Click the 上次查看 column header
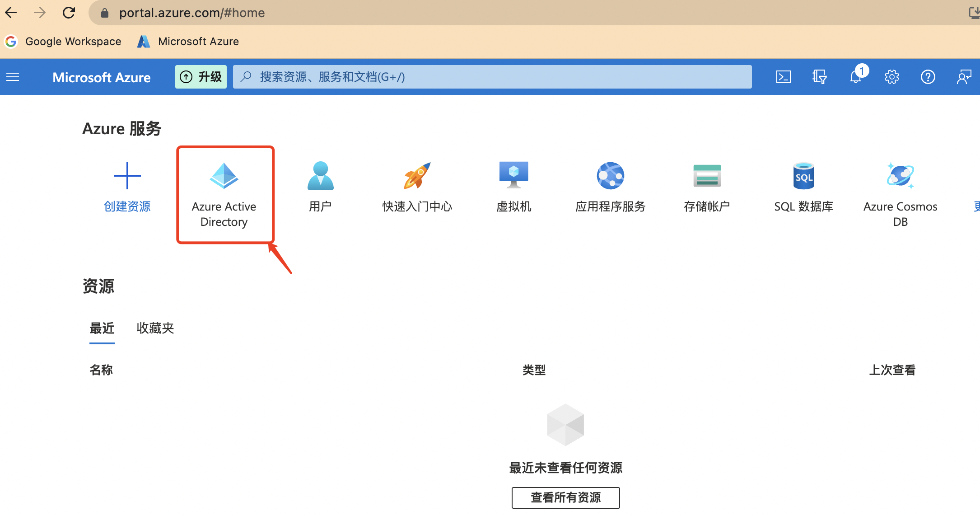This screenshot has height=516, width=980. pyautogui.click(x=892, y=370)
